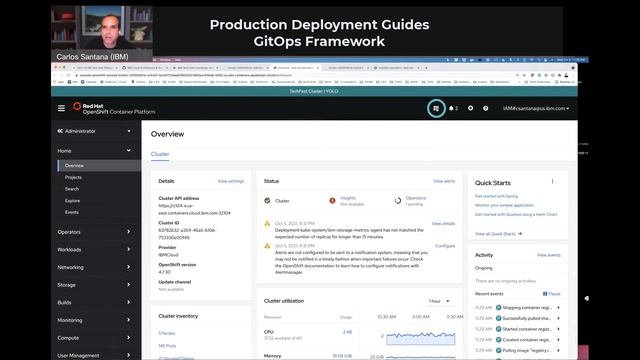The height and width of the screenshot is (360, 640).
Task: Open the help question mark icon
Action: (x=486, y=109)
